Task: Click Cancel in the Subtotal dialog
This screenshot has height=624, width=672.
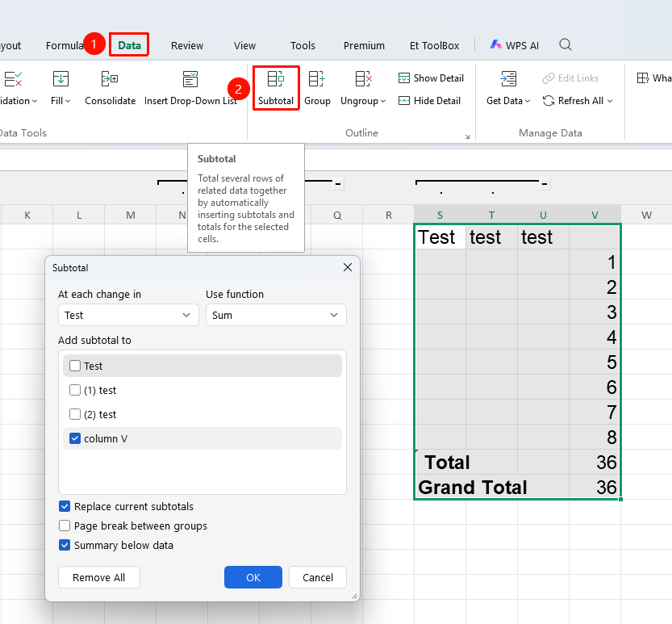Action: tap(318, 577)
